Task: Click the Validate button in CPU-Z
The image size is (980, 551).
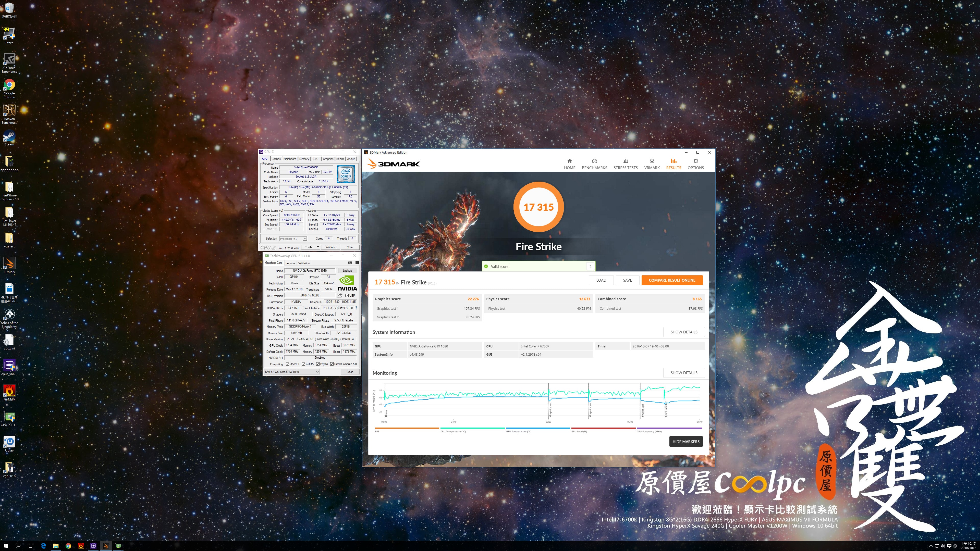Action: (330, 247)
